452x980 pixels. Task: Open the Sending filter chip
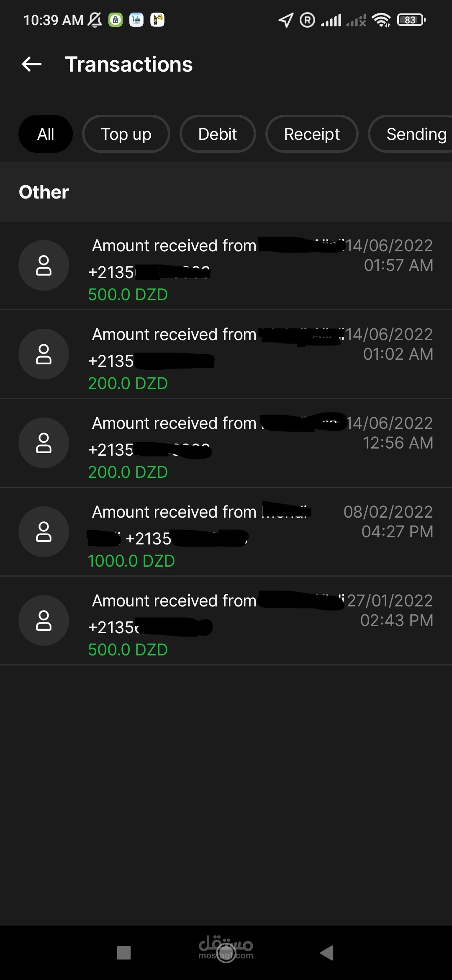412,134
